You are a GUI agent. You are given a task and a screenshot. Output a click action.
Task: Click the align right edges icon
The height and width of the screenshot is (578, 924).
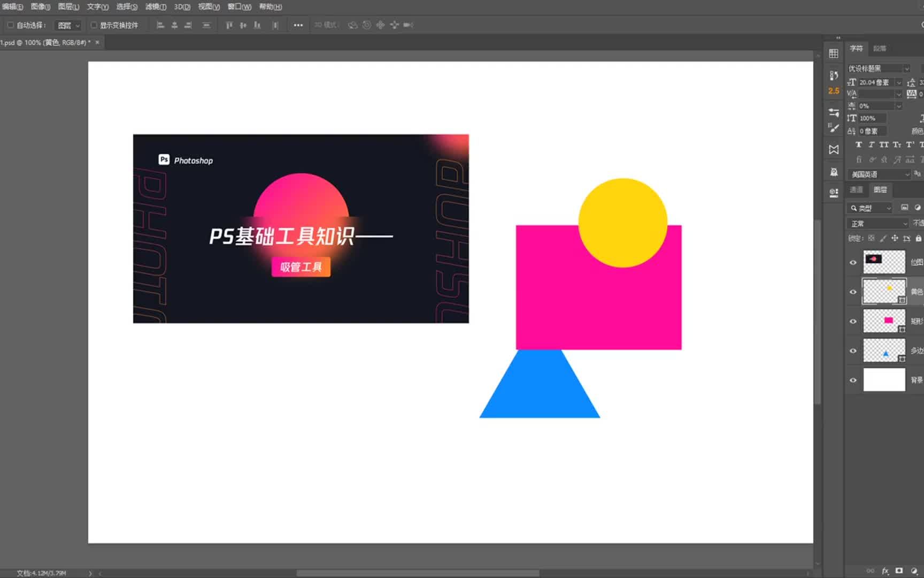[188, 25]
